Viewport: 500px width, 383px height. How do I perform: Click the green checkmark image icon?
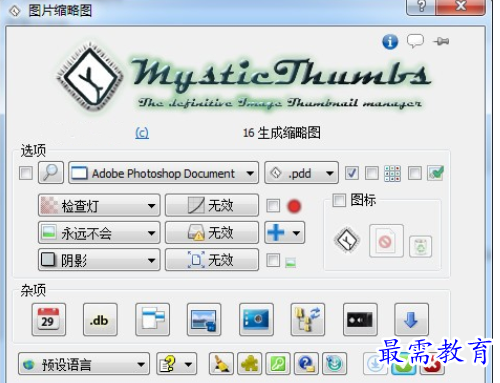(435, 173)
